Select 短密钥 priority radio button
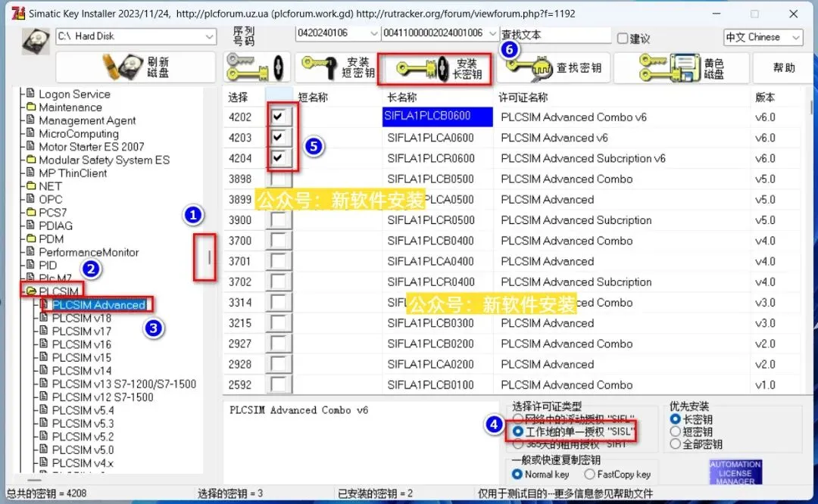This screenshot has width=818, height=504. (675, 431)
